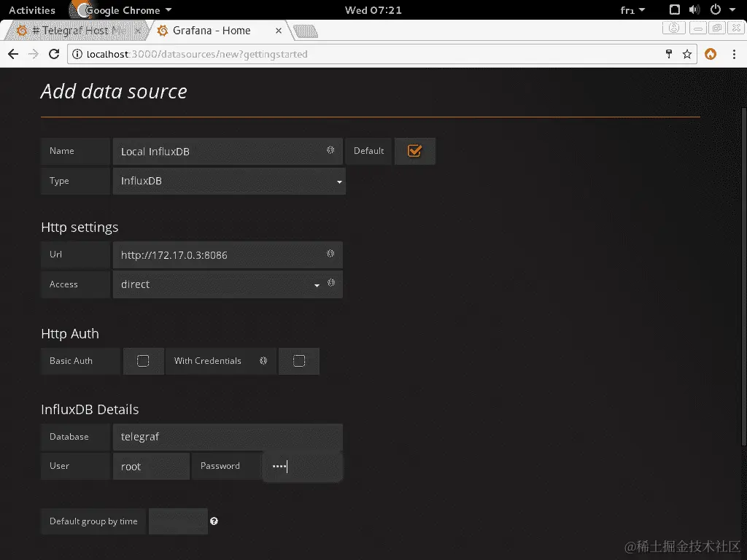Enable the Basic Auth checkbox
This screenshot has height=560, width=747.
point(143,361)
